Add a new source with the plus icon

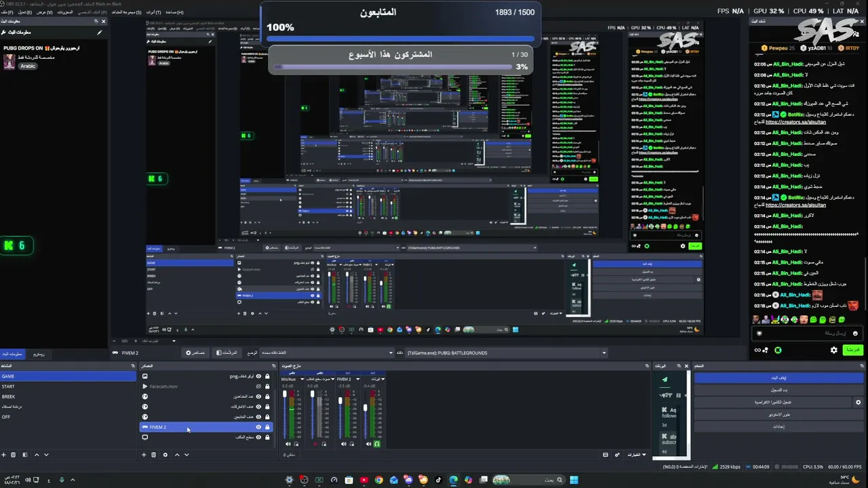144,455
